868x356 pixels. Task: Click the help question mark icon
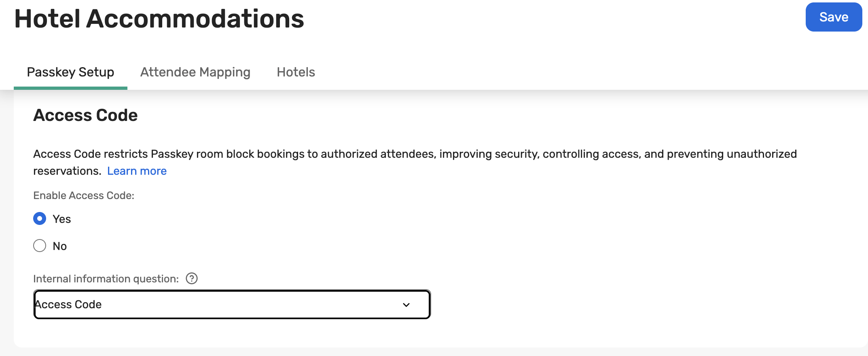(192, 278)
